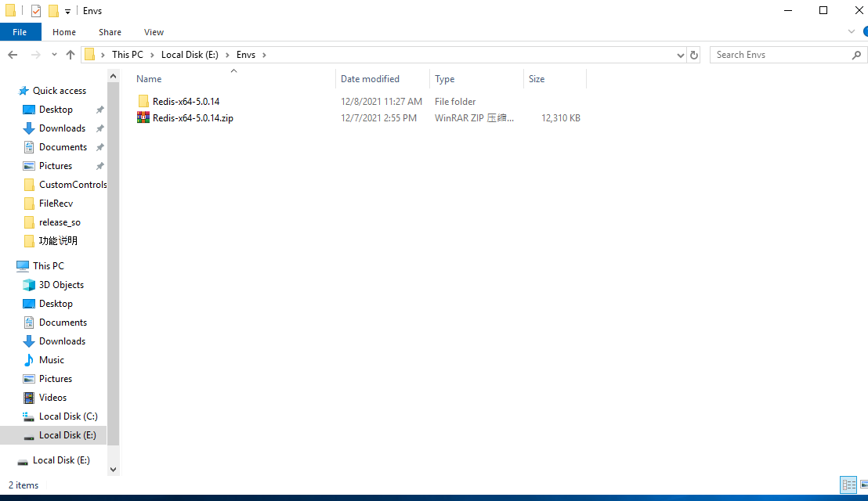Viewport: 868px width, 501px height.
Task: Click the Back navigation button
Action: (x=13, y=54)
